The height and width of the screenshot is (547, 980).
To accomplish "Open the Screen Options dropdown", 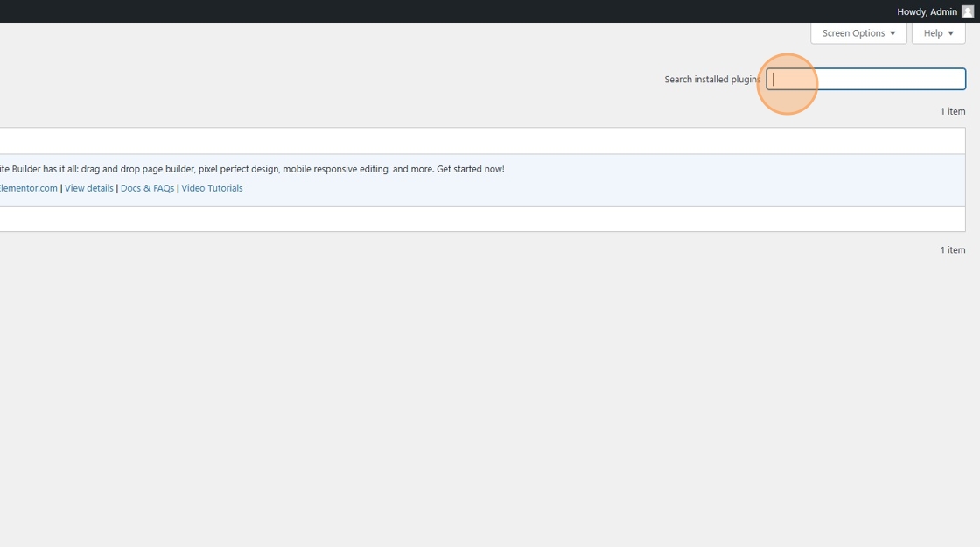I will tap(858, 33).
